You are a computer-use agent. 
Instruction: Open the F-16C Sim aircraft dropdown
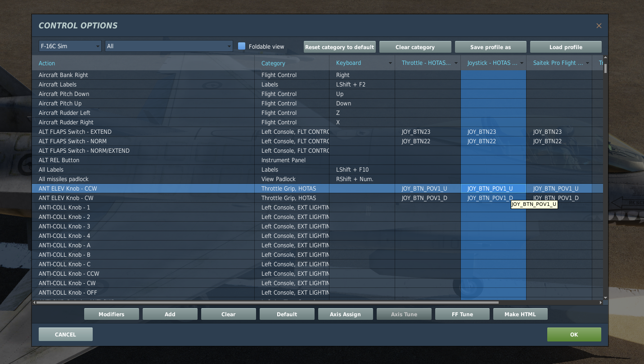(70, 46)
